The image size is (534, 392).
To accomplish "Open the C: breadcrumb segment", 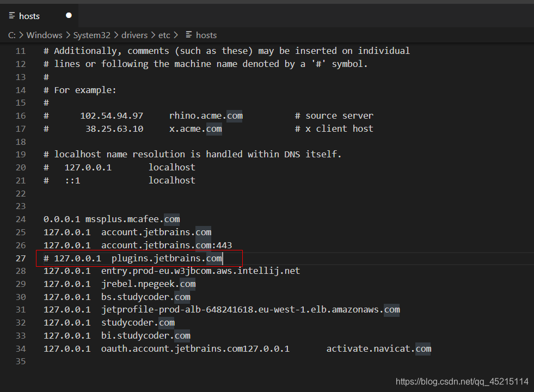I will pos(12,35).
